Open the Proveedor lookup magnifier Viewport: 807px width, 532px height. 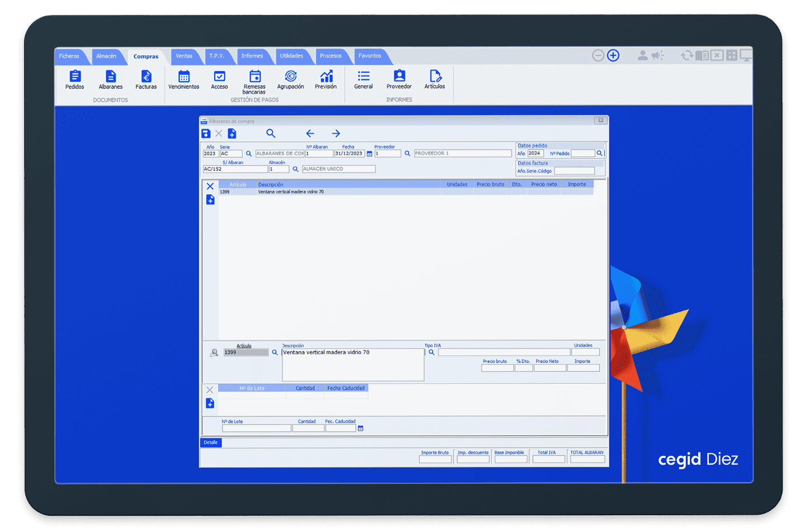[x=407, y=153]
